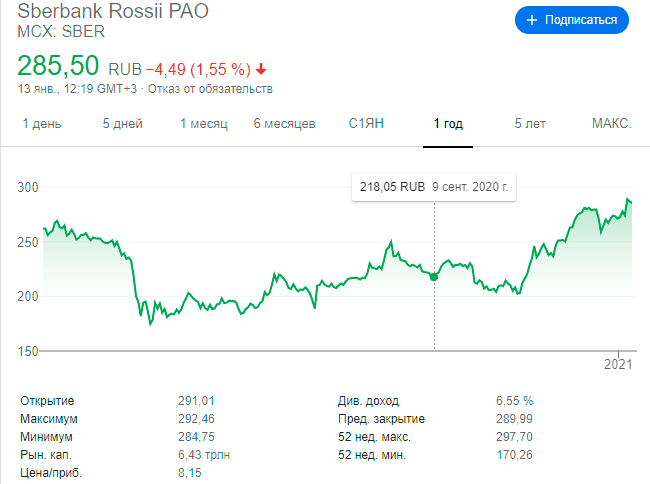
Task: Click the market cap 6,43 трлн
Action: click(x=204, y=455)
